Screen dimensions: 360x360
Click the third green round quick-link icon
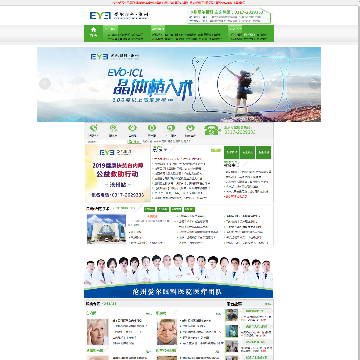coord(132,128)
